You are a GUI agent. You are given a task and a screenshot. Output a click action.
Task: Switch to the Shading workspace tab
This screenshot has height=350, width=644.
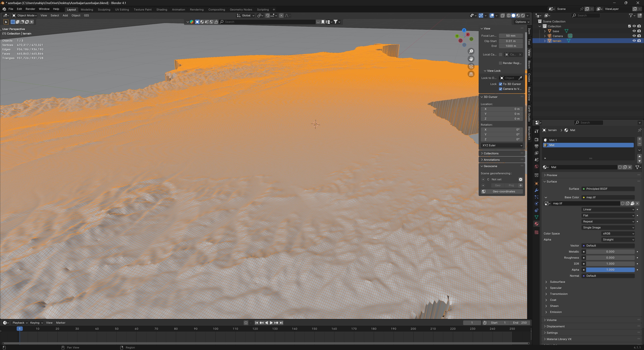[162, 10]
